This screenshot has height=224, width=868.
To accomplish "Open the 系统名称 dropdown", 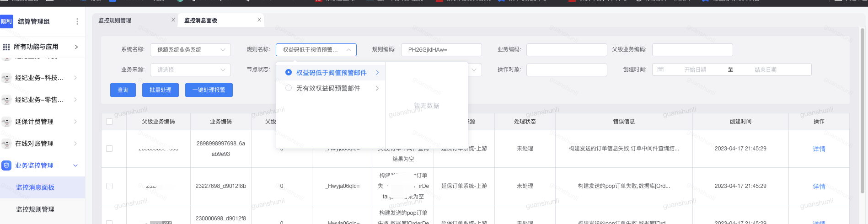I will pyautogui.click(x=190, y=49).
